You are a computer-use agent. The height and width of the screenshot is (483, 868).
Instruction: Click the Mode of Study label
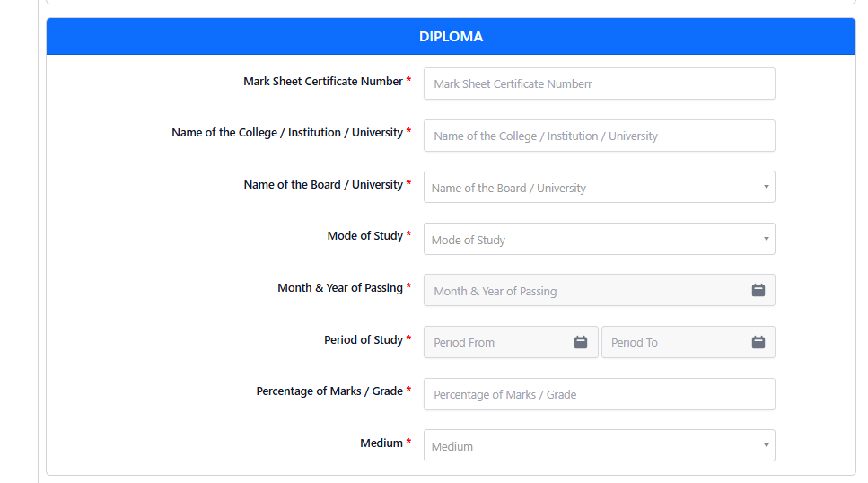tap(364, 236)
